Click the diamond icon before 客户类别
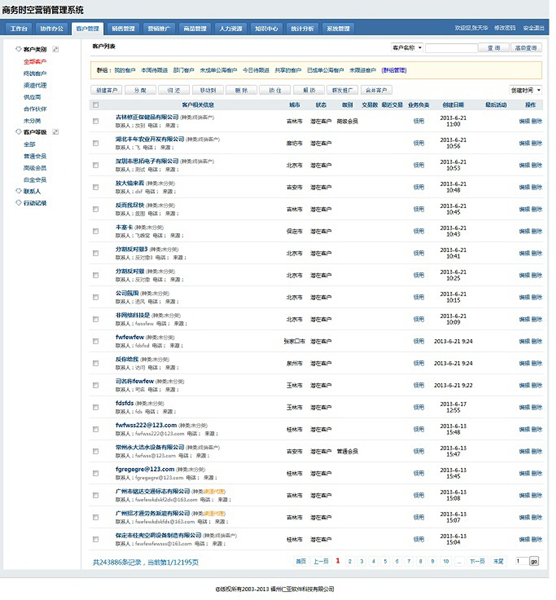This screenshot has height=600, width=556. (18, 49)
